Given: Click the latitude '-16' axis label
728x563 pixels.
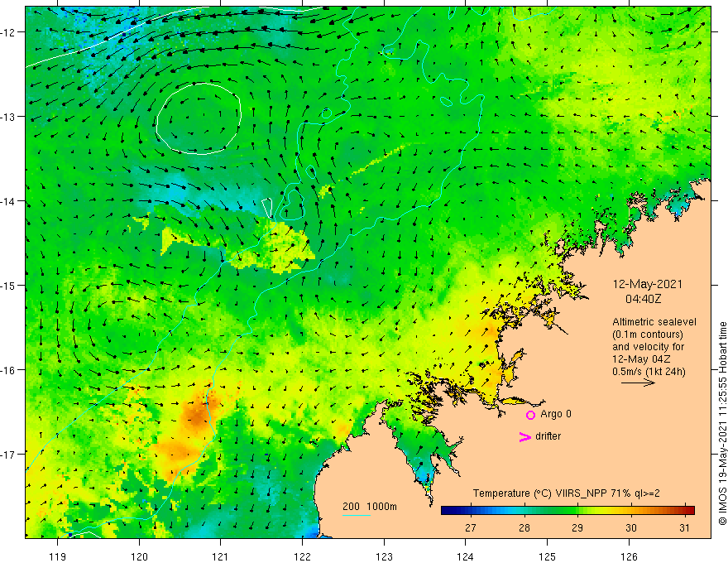Looking at the screenshot, I should tap(8, 370).
